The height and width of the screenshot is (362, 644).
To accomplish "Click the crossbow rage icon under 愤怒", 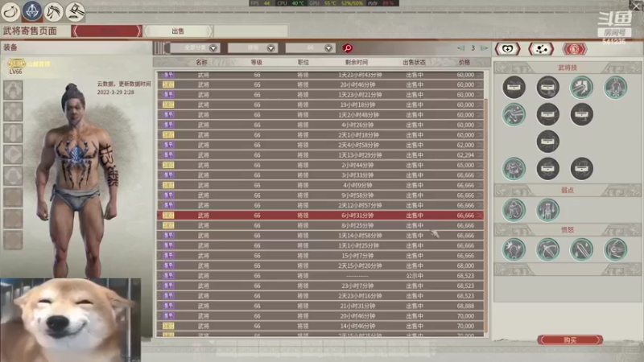I will point(548,249).
